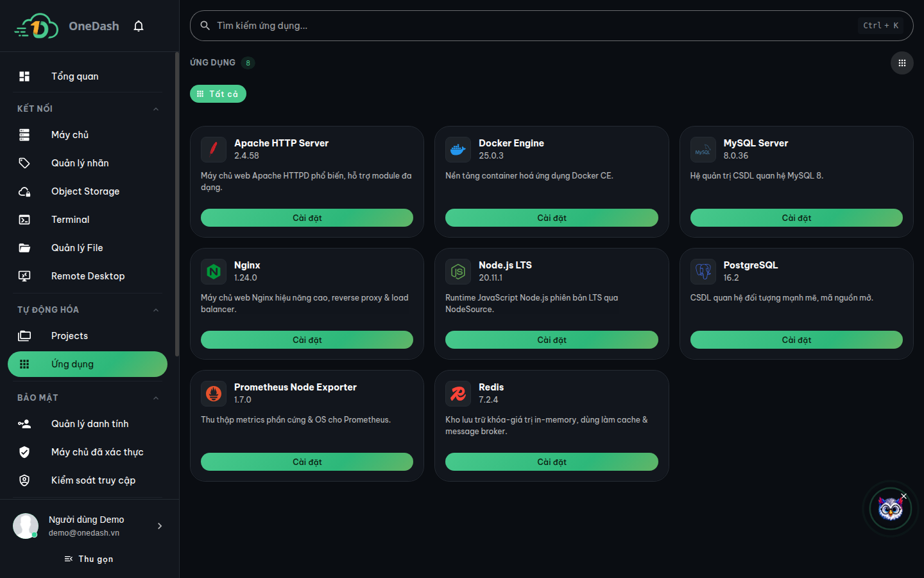Click the Apache version 2.4.58 text
This screenshot has height=578, width=924.
coord(246,155)
